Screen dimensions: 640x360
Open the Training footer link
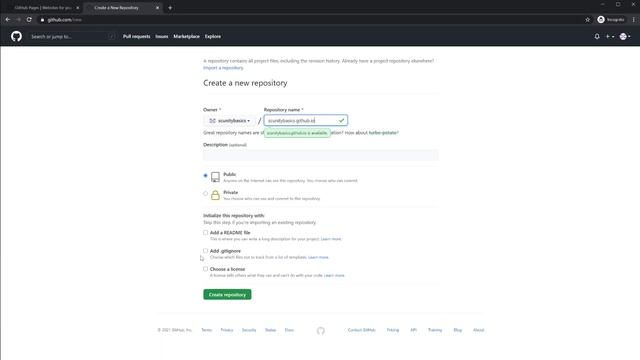point(435,330)
